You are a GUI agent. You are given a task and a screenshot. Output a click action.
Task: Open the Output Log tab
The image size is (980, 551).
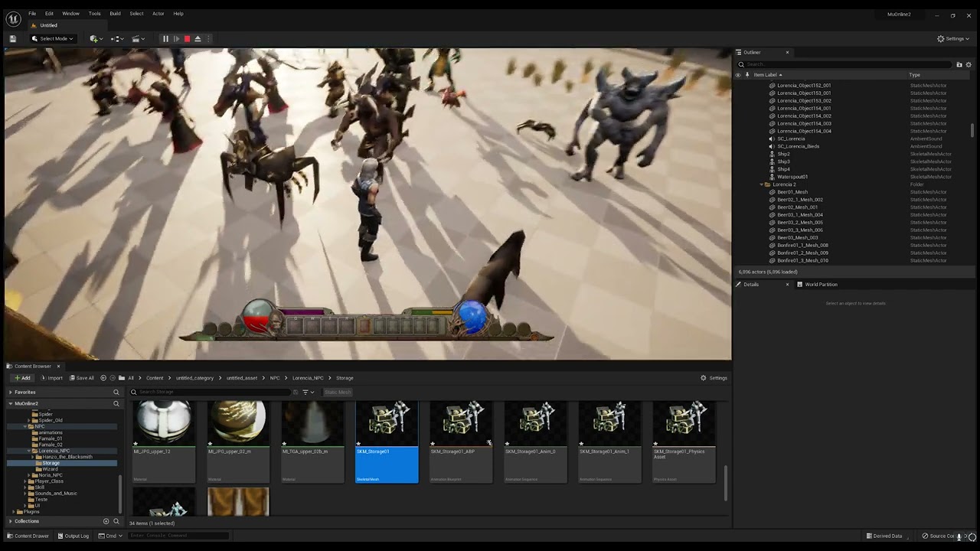(x=73, y=536)
